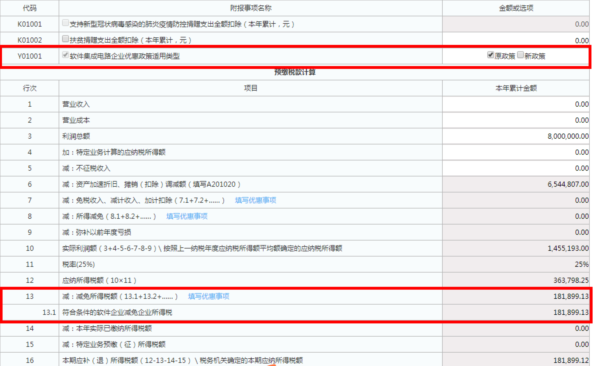
Task: Select the 25% tax rate value
Action: 582,264
